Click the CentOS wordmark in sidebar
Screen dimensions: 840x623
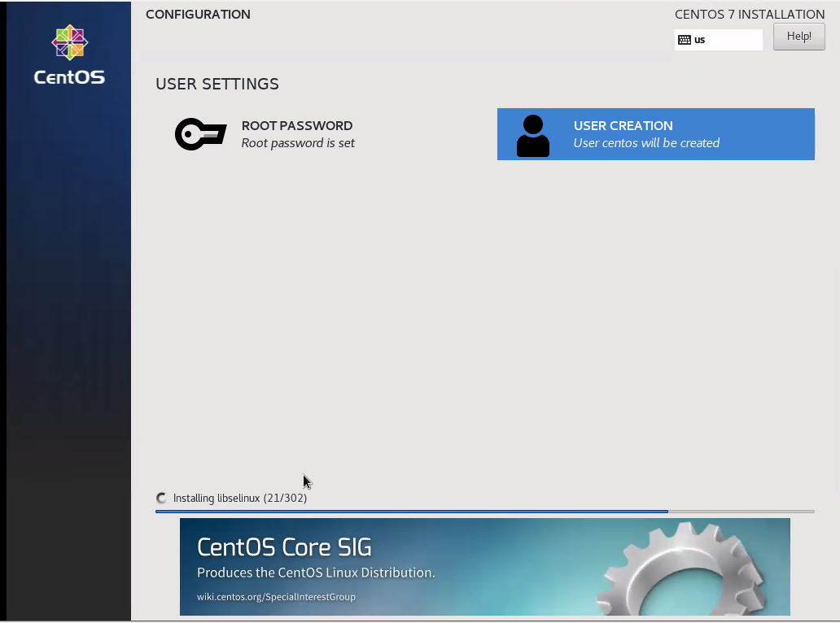pos(70,77)
